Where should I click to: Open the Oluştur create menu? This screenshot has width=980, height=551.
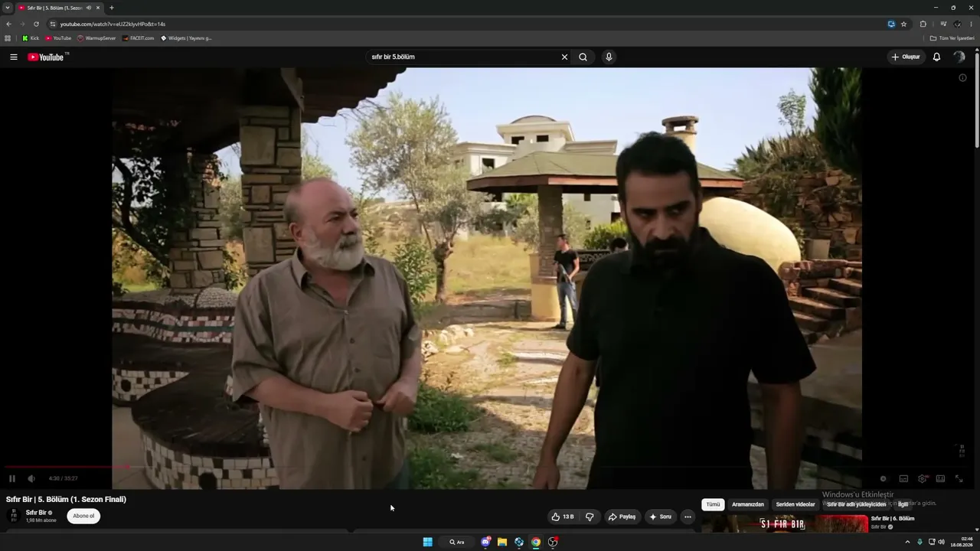click(905, 57)
